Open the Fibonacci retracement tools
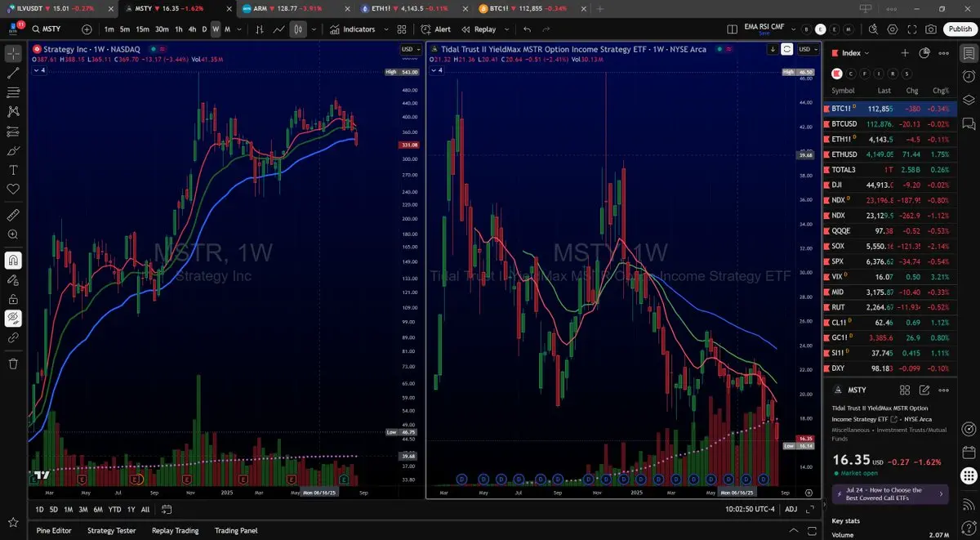Viewport: 980px width, 540px height. tap(13, 91)
